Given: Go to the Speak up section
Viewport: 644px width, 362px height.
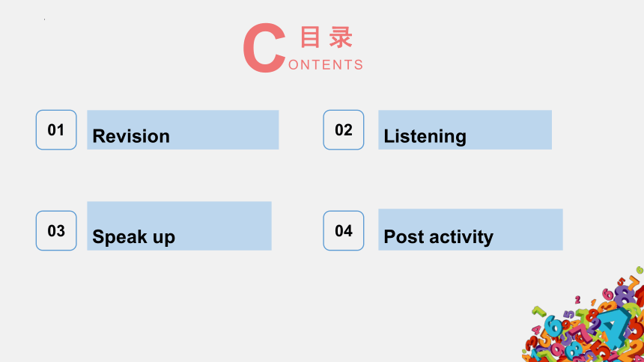Looking at the screenshot, I should pos(179,226).
